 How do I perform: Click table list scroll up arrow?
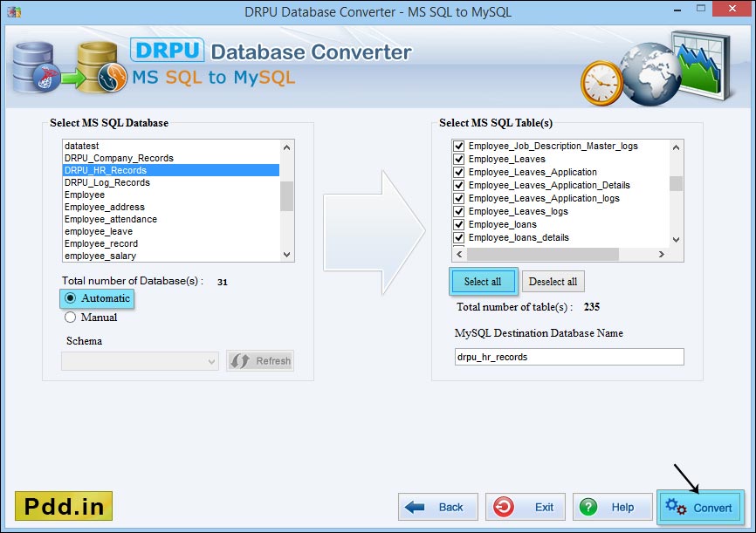tap(676, 147)
